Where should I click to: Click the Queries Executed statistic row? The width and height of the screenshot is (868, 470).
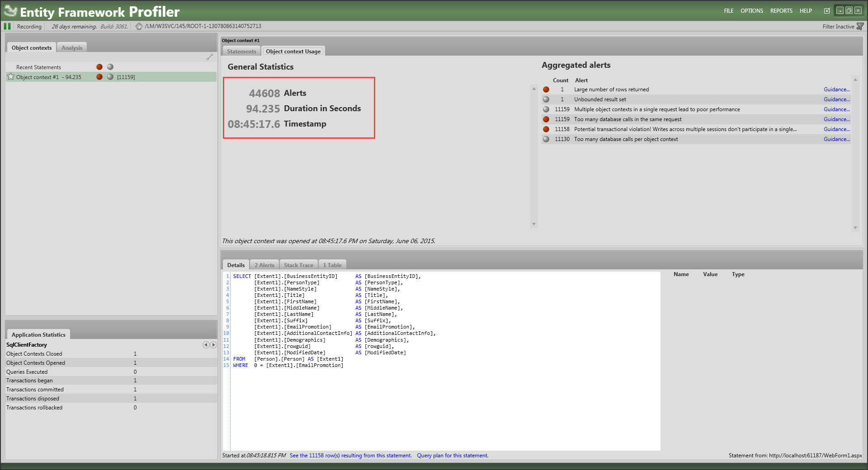click(111, 372)
